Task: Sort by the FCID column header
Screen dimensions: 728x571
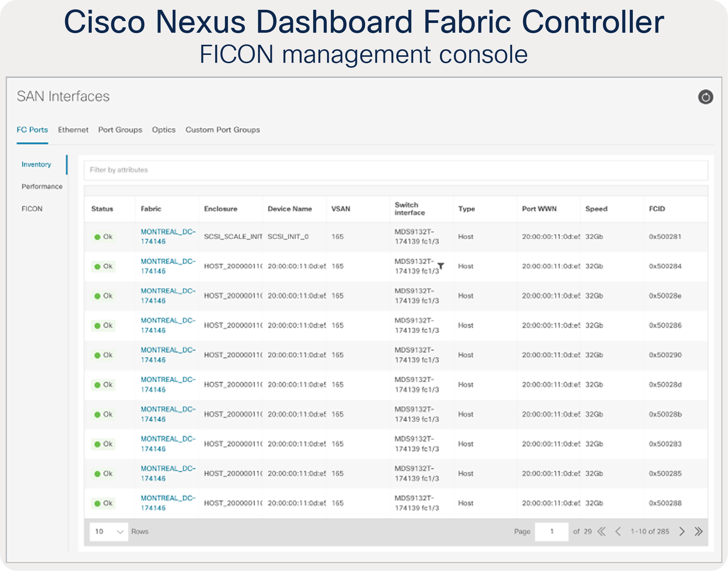Action: point(657,209)
